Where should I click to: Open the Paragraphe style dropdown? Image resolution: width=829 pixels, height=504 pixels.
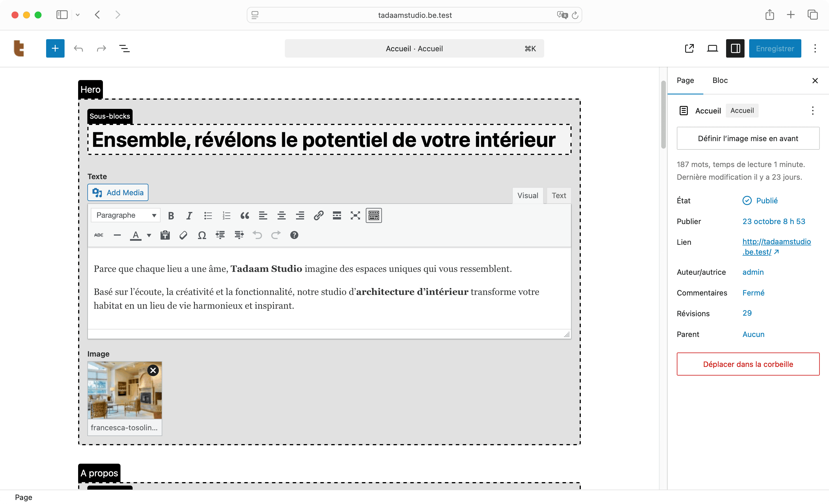coord(125,215)
